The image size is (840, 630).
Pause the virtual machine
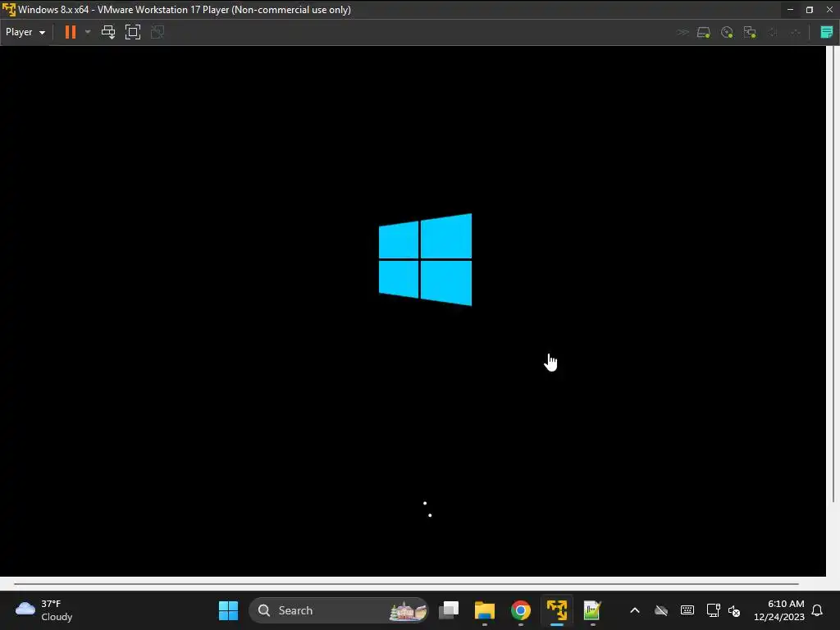[x=71, y=32]
